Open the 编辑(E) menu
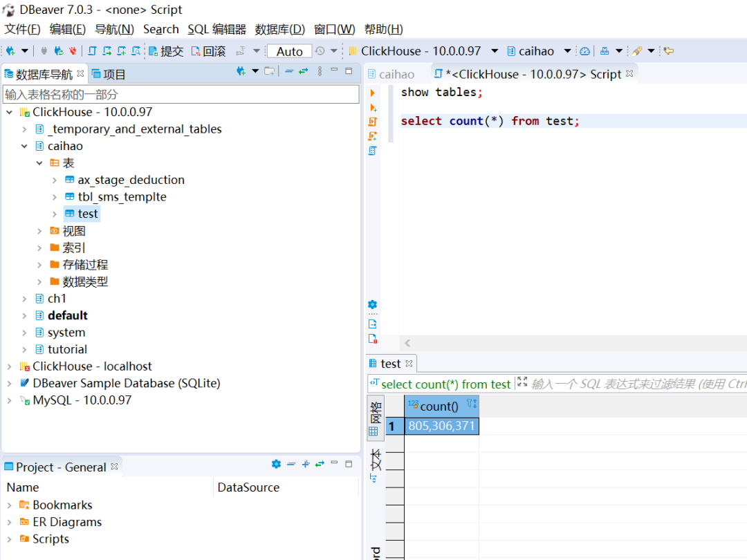This screenshot has height=560, width=747. [x=68, y=30]
